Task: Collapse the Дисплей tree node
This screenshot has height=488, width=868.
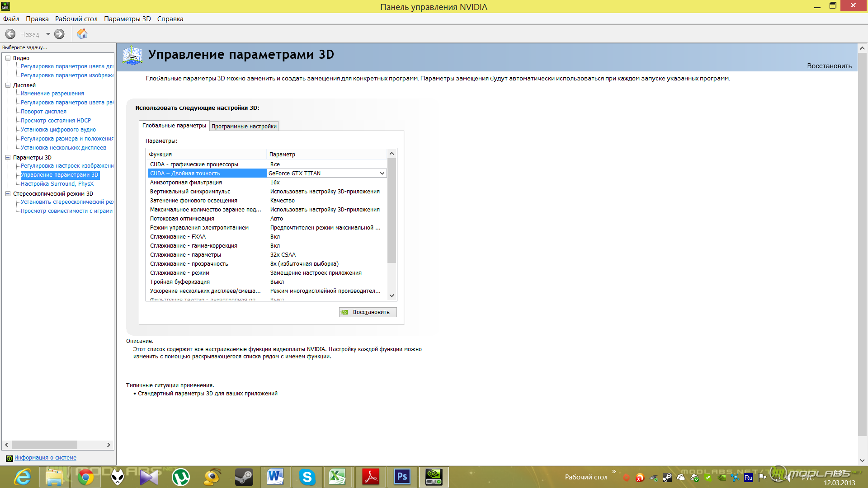Action: coord(8,85)
